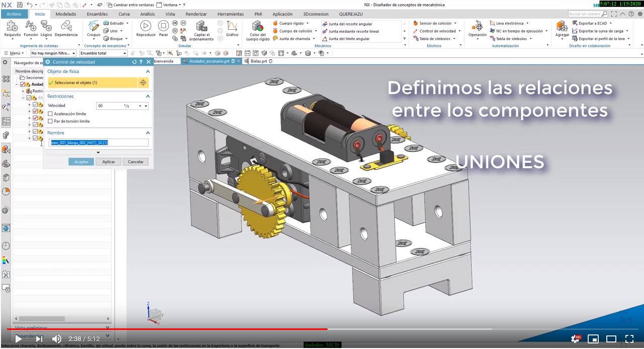Toggle the Andador assembly checkbox in navigator

tap(23, 84)
